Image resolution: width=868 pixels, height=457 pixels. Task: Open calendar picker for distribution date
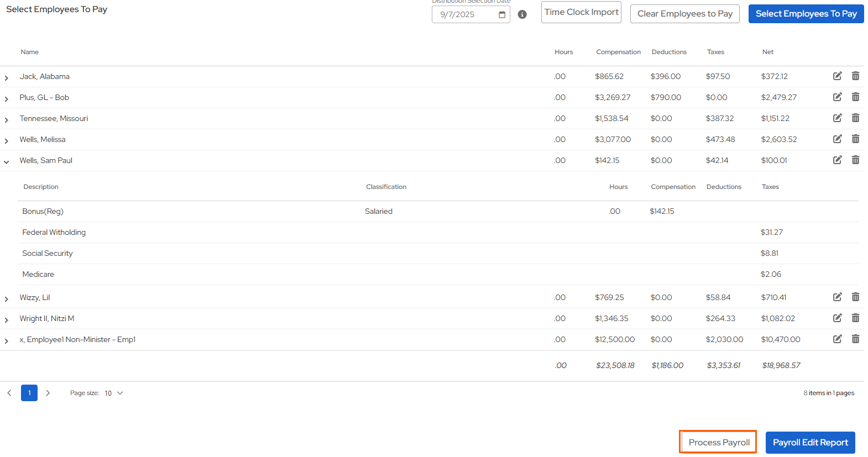[501, 15]
